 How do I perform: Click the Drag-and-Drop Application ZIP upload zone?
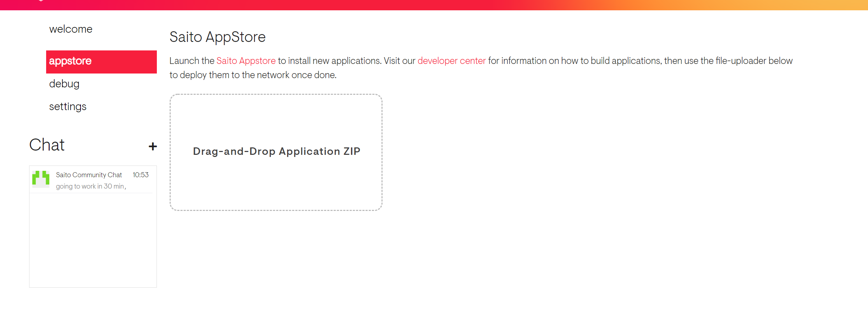(x=276, y=152)
